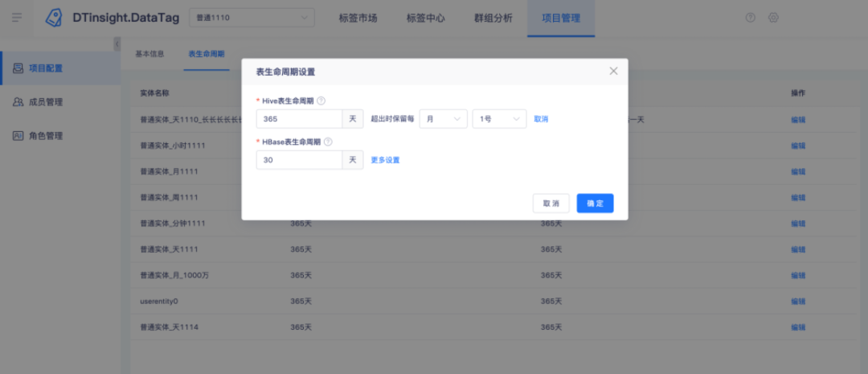Click 操作 column header
The width and height of the screenshot is (868, 374).
pos(798,93)
